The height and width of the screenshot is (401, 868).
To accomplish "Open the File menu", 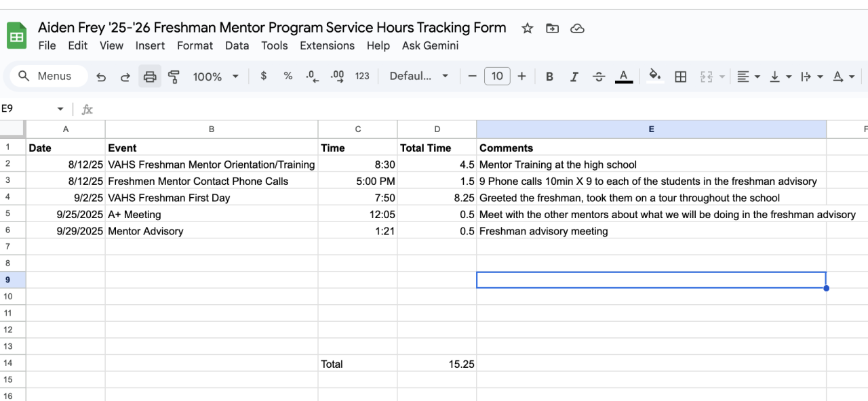I will [47, 45].
